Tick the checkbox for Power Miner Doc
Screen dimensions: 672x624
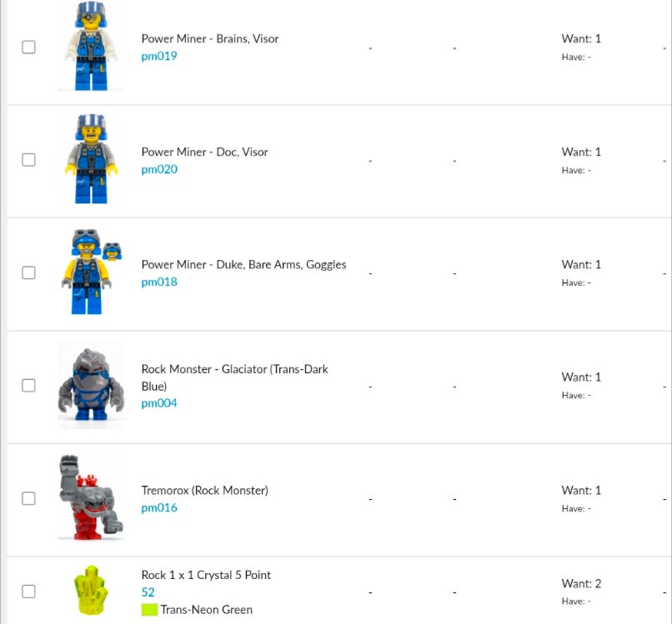[28, 160]
